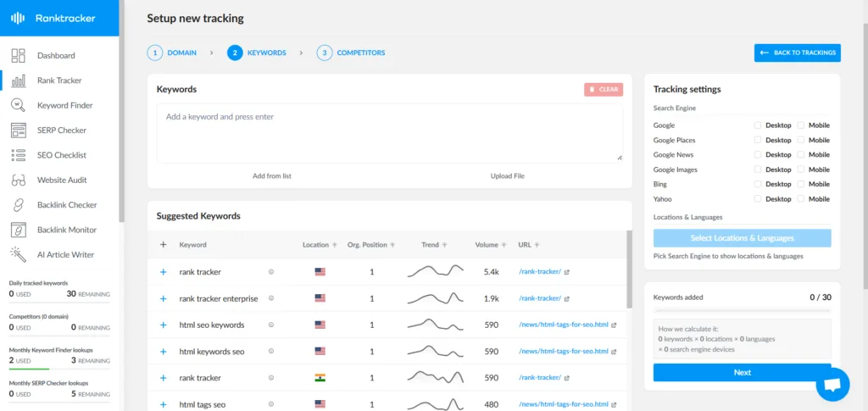Image resolution: width=868 pixels, height=411 pixels.
Task: Click info icon next to 'html tags seo'
Action: 271,405
